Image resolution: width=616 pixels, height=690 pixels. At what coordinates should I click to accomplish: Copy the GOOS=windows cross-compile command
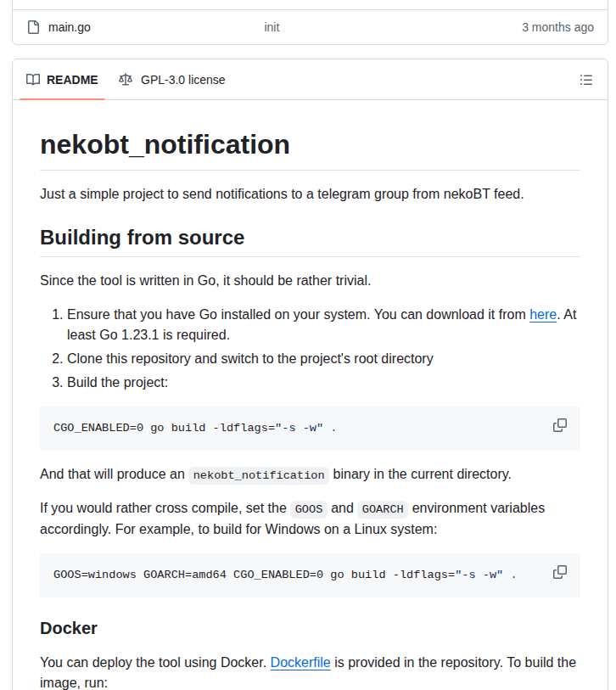pos(560,572)
